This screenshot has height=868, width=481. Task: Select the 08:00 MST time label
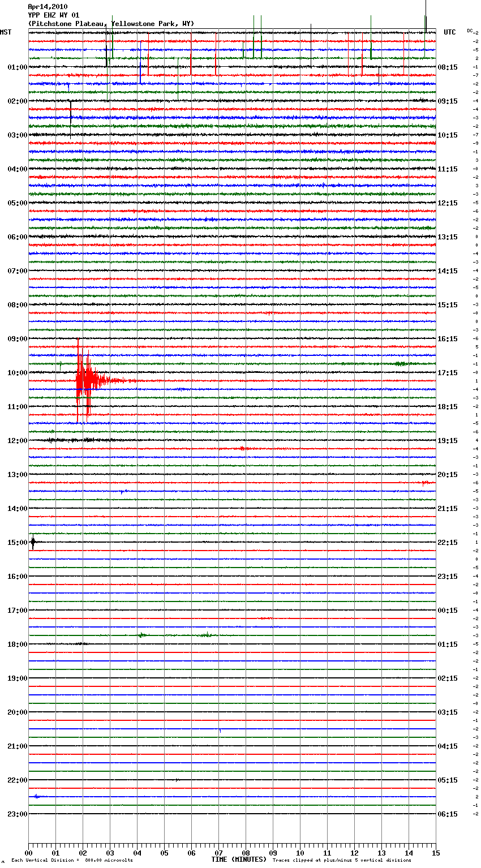[18, 305]
